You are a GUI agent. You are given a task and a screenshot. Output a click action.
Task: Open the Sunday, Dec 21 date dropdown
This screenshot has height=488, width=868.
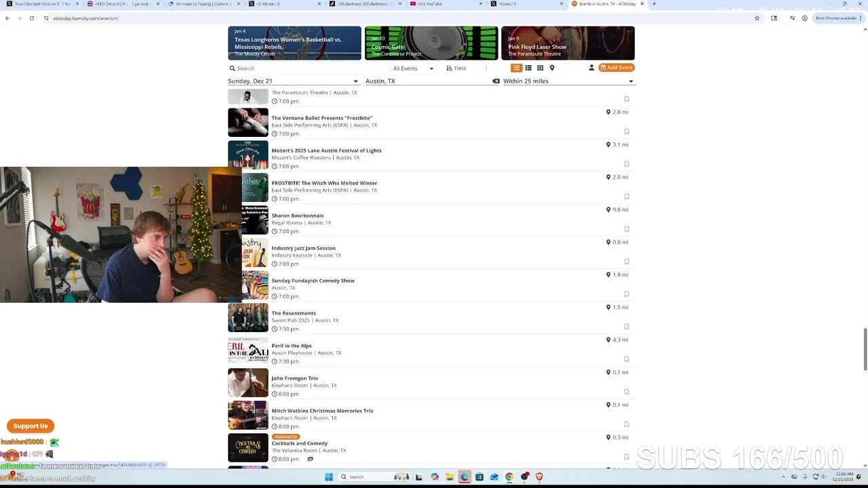(293, 81)
